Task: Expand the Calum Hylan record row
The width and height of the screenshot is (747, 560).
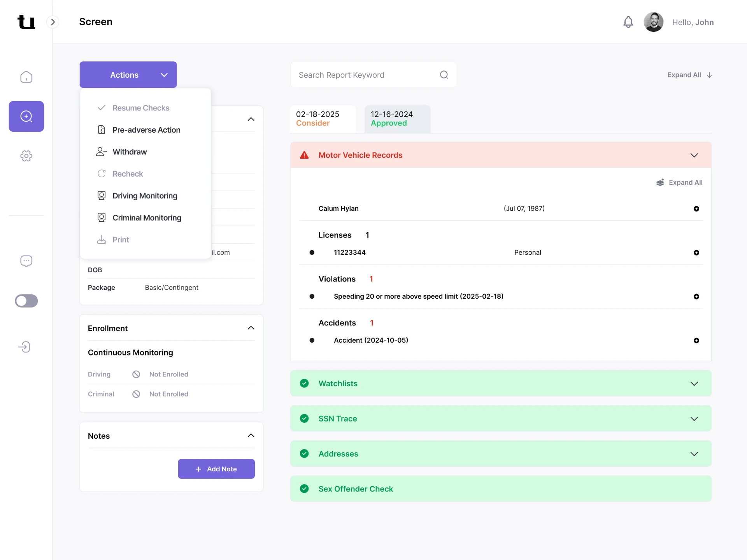Action: [x=696, y=209]
